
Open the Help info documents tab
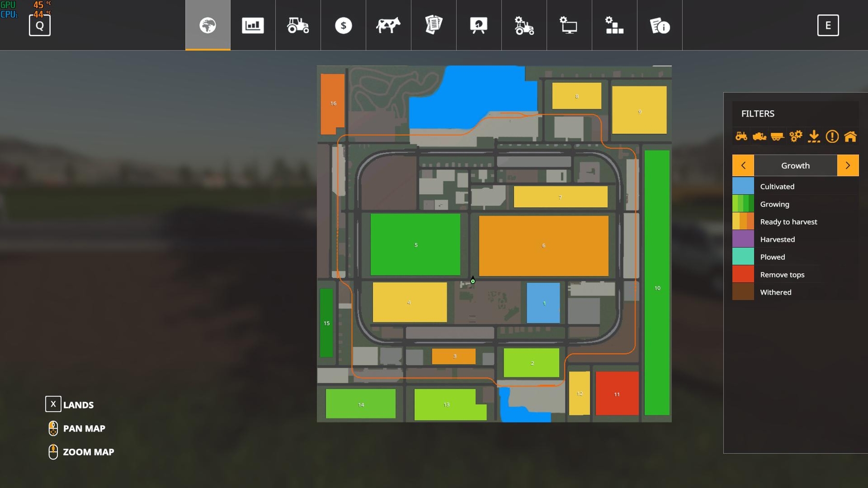(660, 25)
